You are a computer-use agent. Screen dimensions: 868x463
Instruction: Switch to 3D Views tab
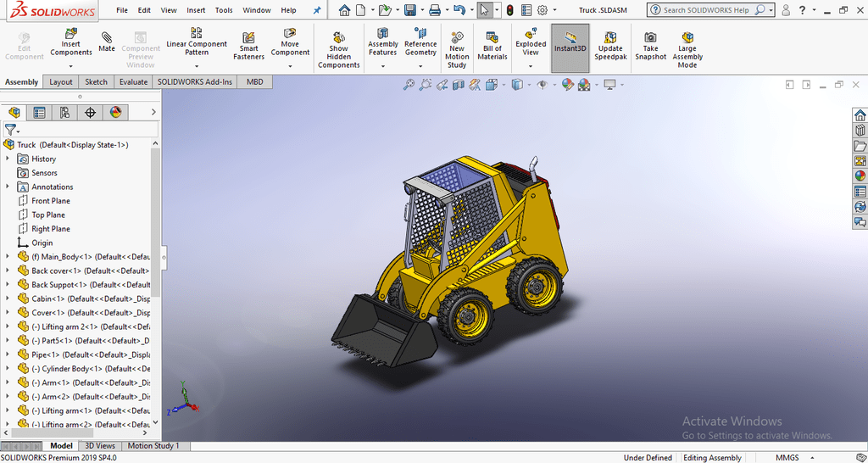click(x=100, y=445)
